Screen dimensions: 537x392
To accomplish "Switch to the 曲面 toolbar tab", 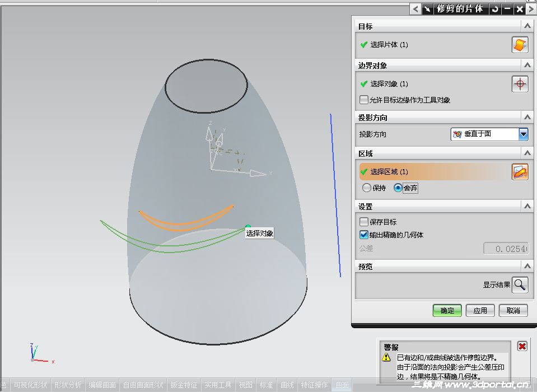I will (342, 385).
